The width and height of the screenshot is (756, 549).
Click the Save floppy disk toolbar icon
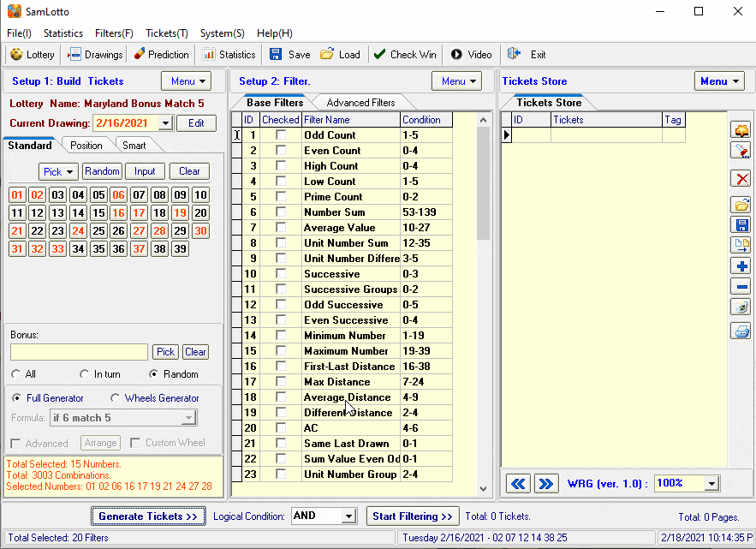point(276,54)
